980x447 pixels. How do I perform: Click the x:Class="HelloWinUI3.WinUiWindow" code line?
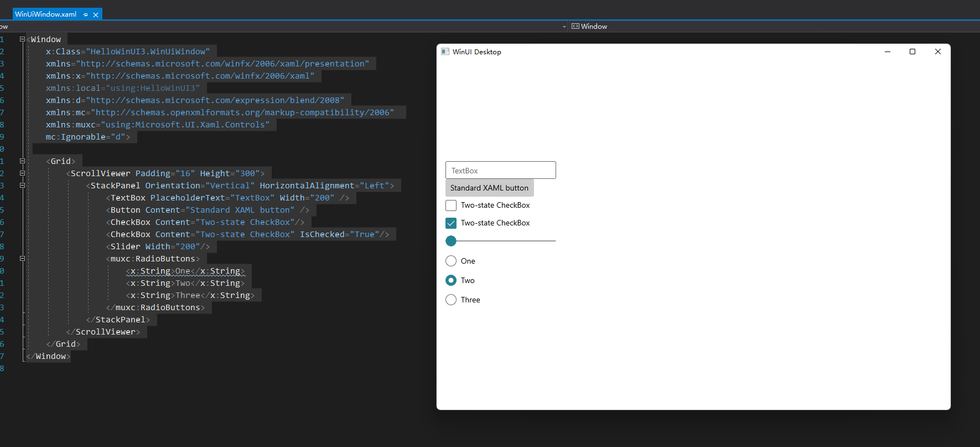(x=128, y=52)
